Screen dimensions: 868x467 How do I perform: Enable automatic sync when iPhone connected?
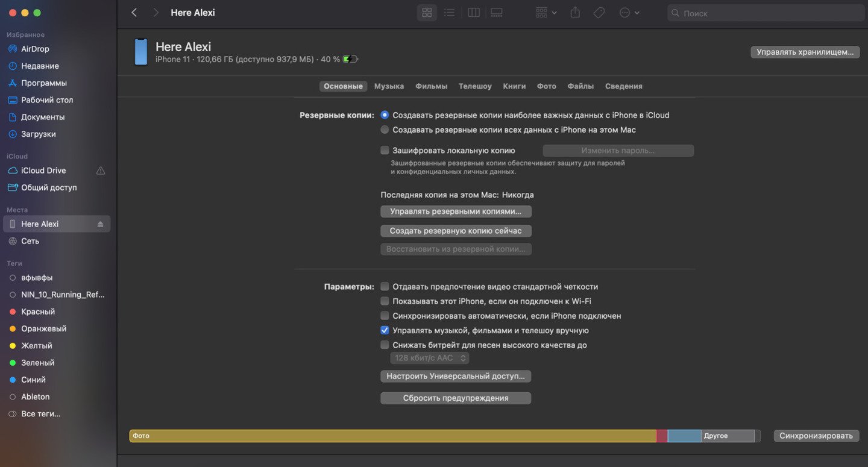tap(385, 316)
